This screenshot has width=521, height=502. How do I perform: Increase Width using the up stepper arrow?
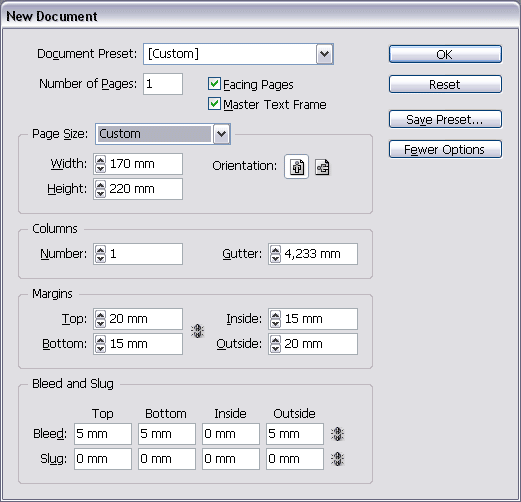(100, 160)
